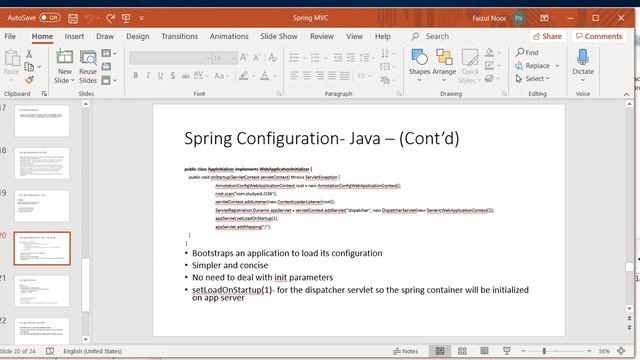Open the Transitions tab
The width and height of the screenshot is (640, 360).
point(180,36)
